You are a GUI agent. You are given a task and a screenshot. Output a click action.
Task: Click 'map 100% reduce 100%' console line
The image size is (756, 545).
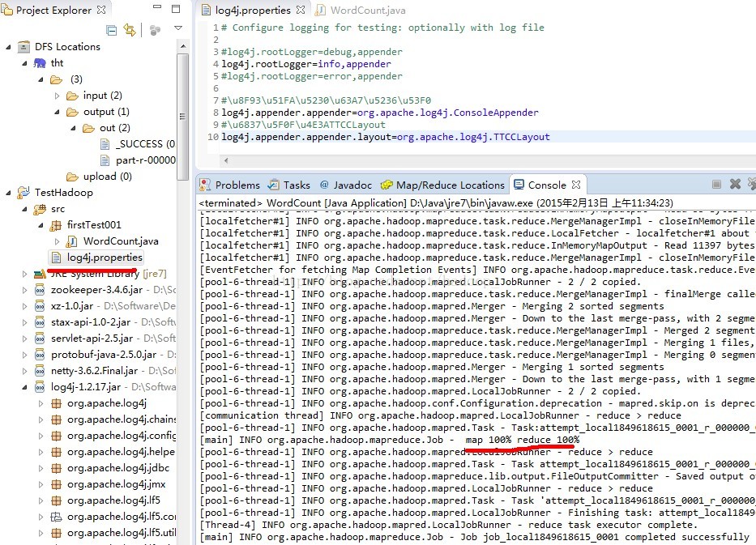pos(523,440)
